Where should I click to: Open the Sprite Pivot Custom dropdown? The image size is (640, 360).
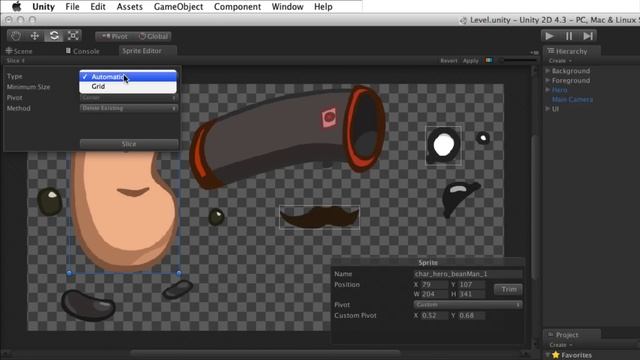[x=468, y=305]
